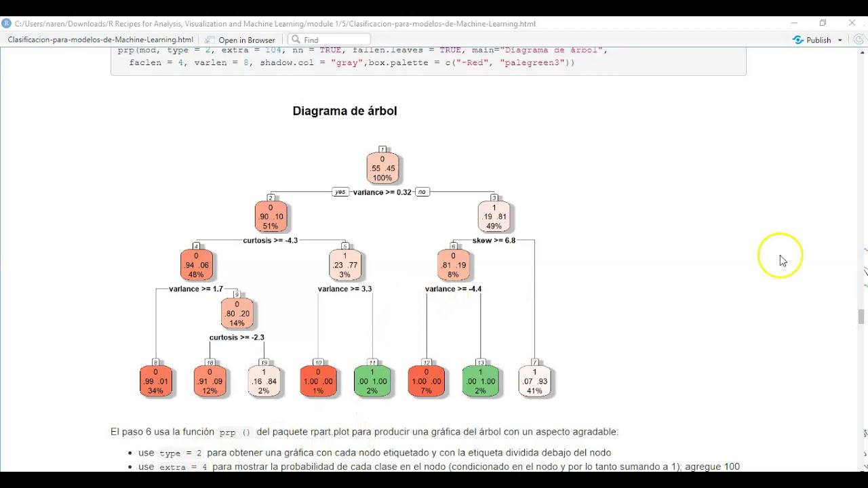The height and width of the screenshot is (488, 868).
Task: Restore down the viewer window
Action: pyautogui.click(x=823, y=23)
